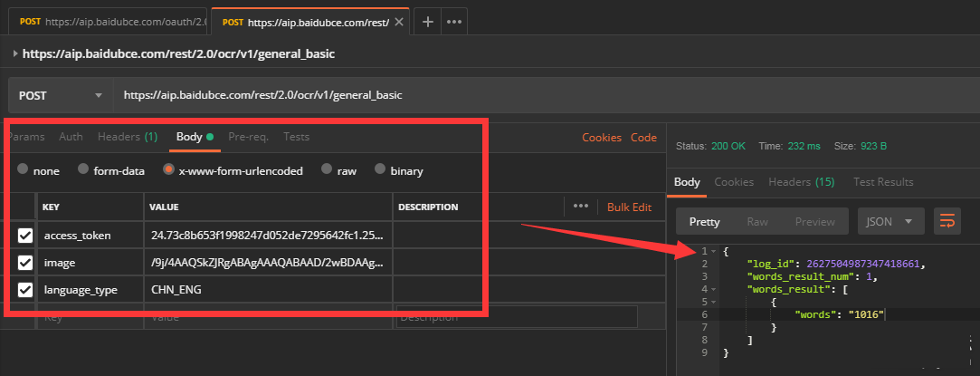
Task: Click the new row Value placeholder field
Action: tap(268, 317)
